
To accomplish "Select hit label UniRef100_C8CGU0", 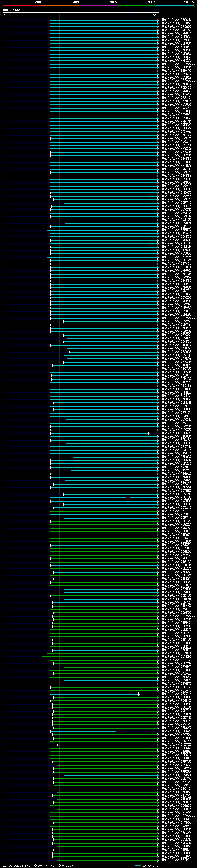I will (x=176, y=20).
